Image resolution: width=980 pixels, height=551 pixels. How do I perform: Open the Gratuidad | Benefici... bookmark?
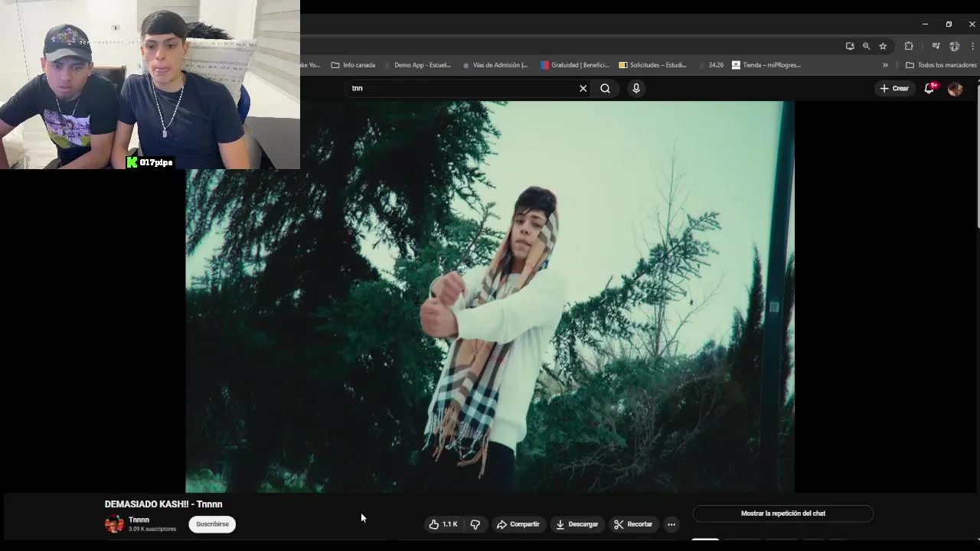coord(575,65)
